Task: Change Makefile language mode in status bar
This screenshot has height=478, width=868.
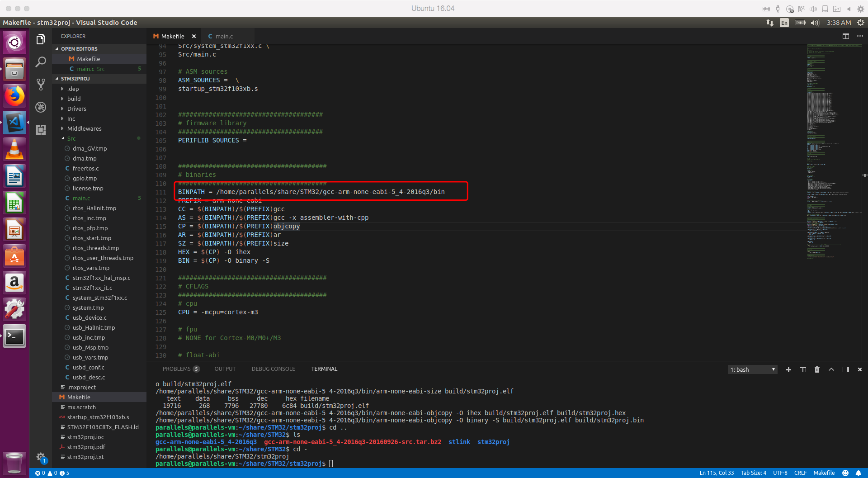Action: tap(824, 473)
